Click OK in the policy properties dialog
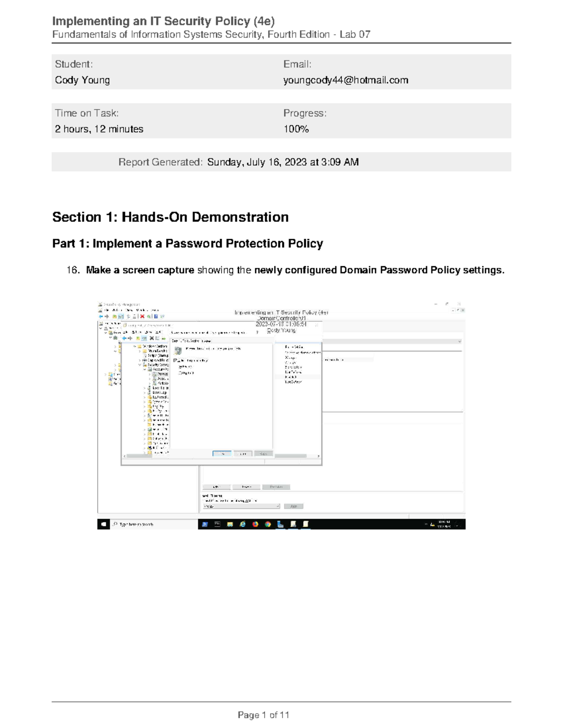The image size is (563, 728). coord(222,453)
